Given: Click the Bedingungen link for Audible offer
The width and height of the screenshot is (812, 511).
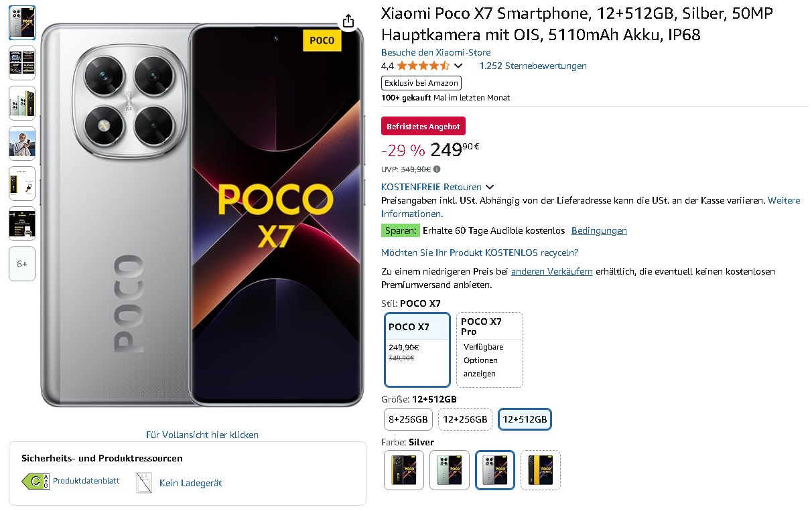Looking at the screenshot, I should click(599, 230).
